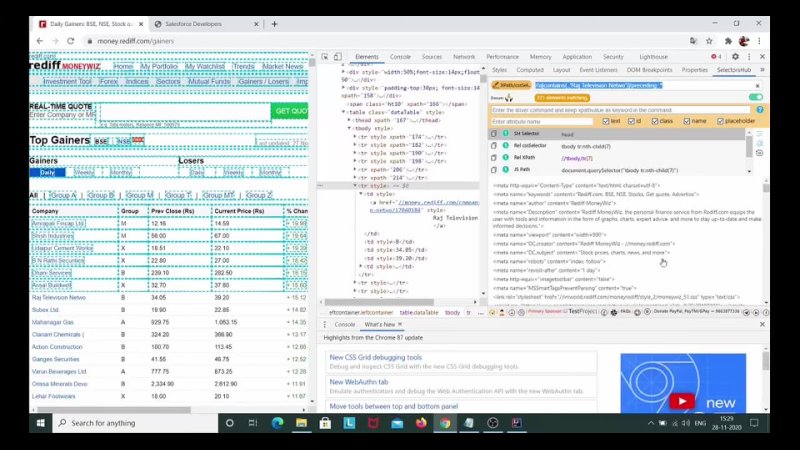The width and height of the screenshot is (800, 450).
Task: Uncheck the text attribute checkbox
Action: [606, 121]
